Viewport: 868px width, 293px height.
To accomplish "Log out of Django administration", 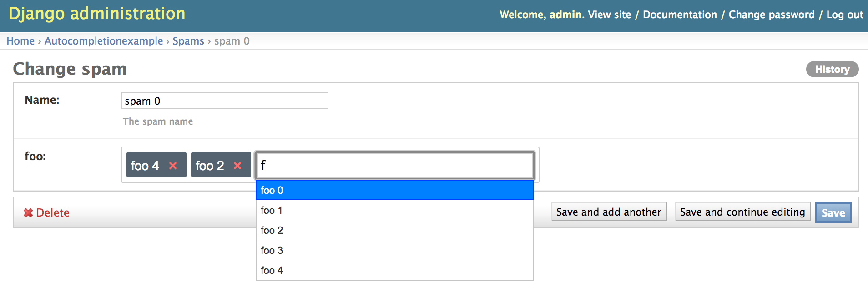I will point(844,15).
